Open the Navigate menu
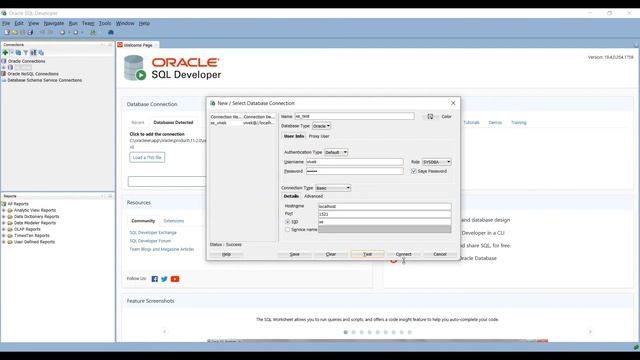Viewport: 640px width, 360px height. click(x=53, y=23)
